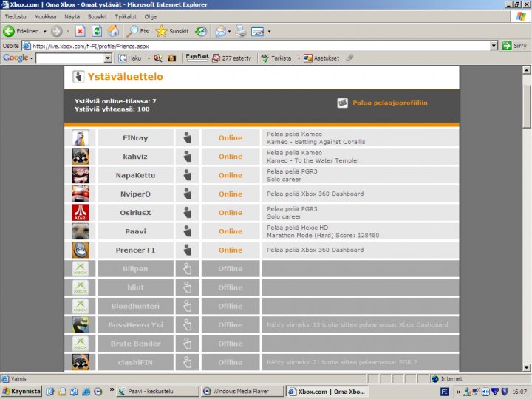The width and height of the screenshot is (532, 399).
Task: Click the friend status icon for FINray
Action: [x=187, y=137]
